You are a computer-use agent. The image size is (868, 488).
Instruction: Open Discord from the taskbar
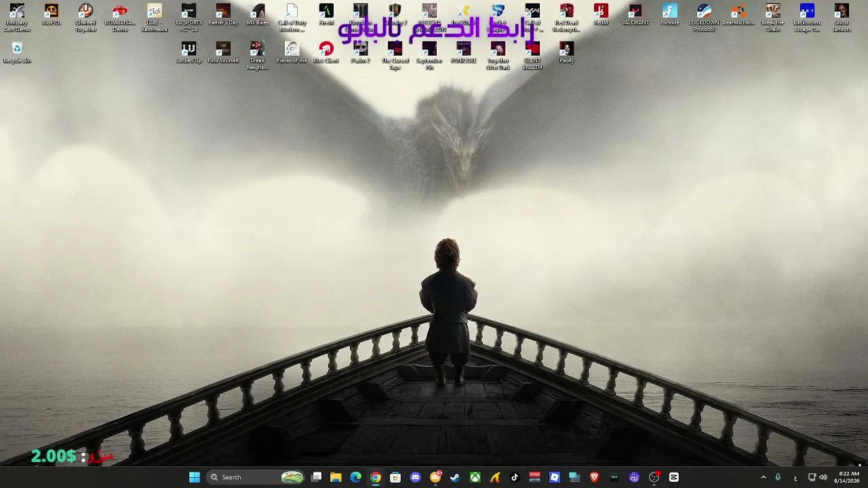pos(415,477)
